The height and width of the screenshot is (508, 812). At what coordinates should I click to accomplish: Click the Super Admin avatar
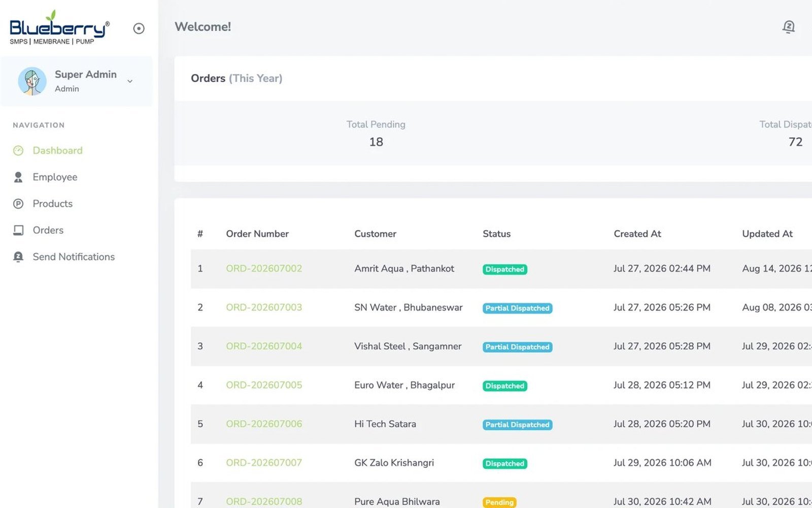click(32, 81)
